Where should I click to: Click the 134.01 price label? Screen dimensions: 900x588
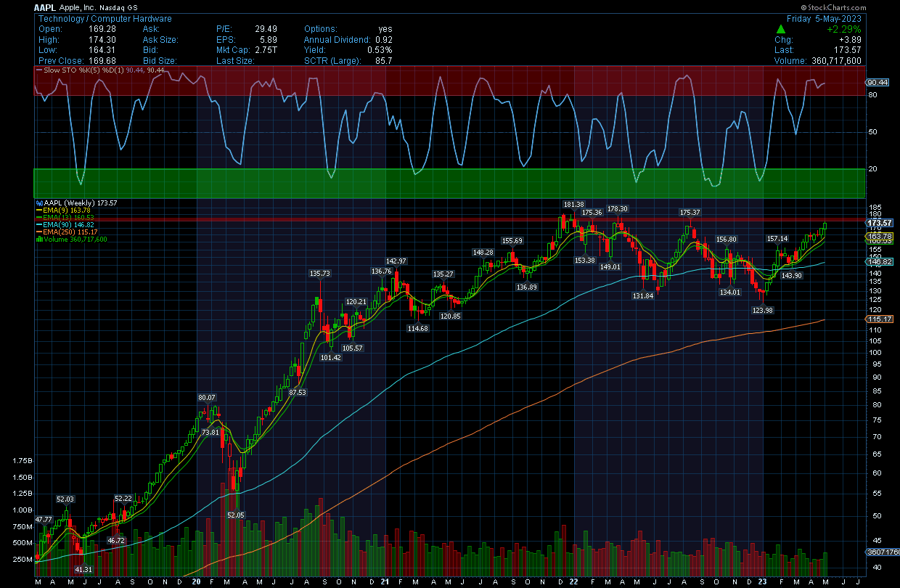coord(729,293)
